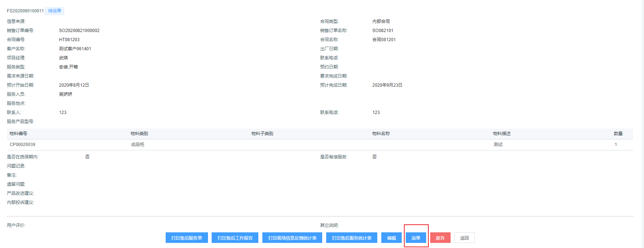Click the 待派单 status tag
The width and height of the screenshot is (644, 248).
(55, 11)
